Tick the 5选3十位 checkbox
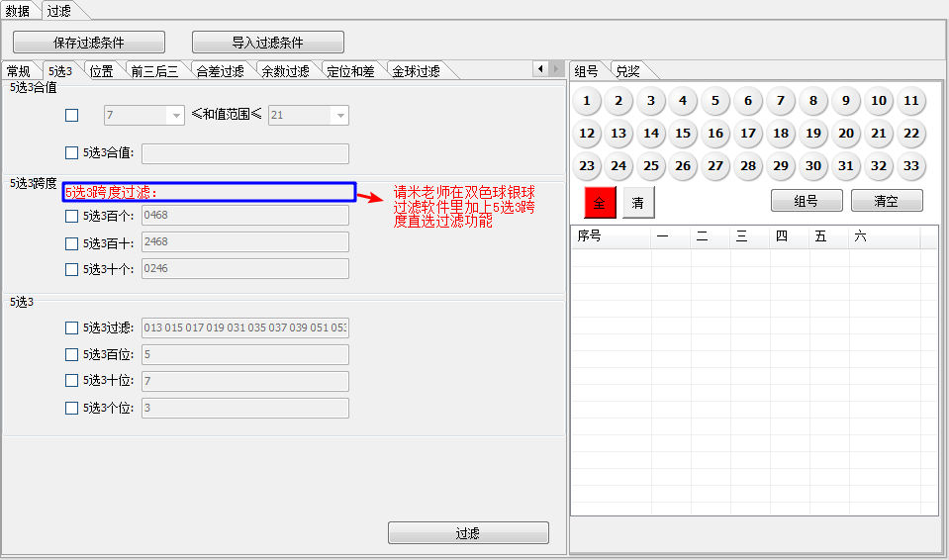 [x=71, y=380]
